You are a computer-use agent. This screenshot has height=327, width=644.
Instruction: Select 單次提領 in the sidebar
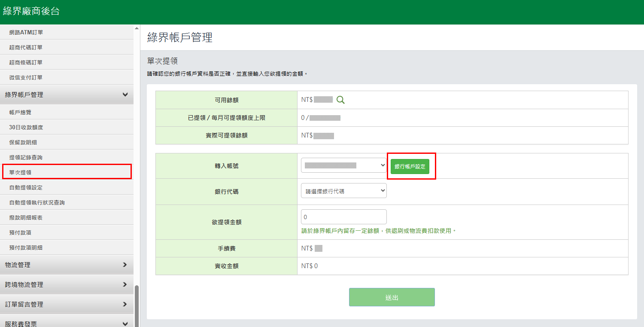tap(67, 172)
